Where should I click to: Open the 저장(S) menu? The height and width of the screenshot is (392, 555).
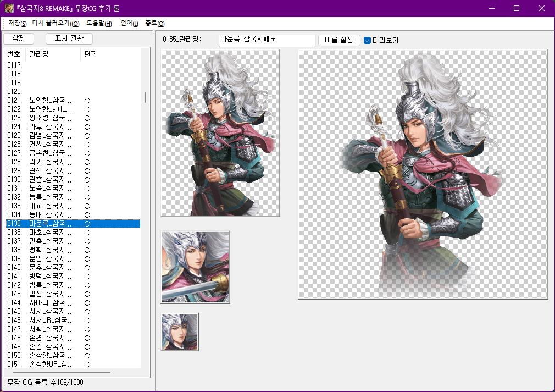click(18, 24)
